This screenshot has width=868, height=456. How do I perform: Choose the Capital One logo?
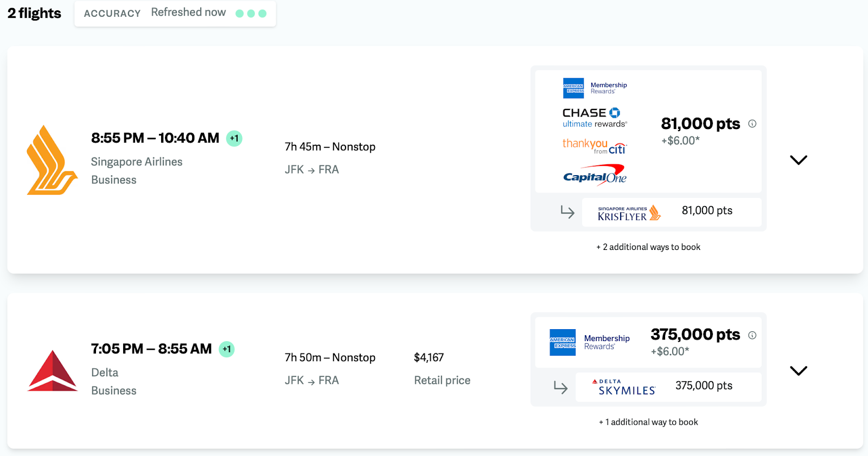point(595,176)
